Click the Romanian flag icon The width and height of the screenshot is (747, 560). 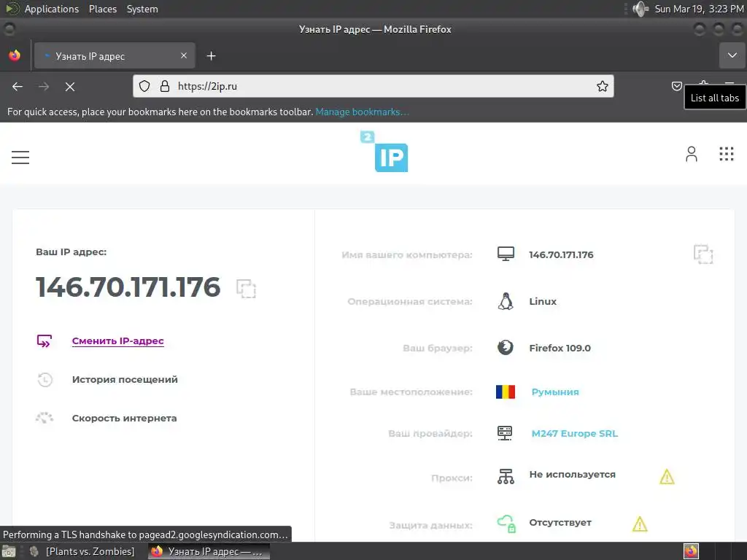[506, 392]
